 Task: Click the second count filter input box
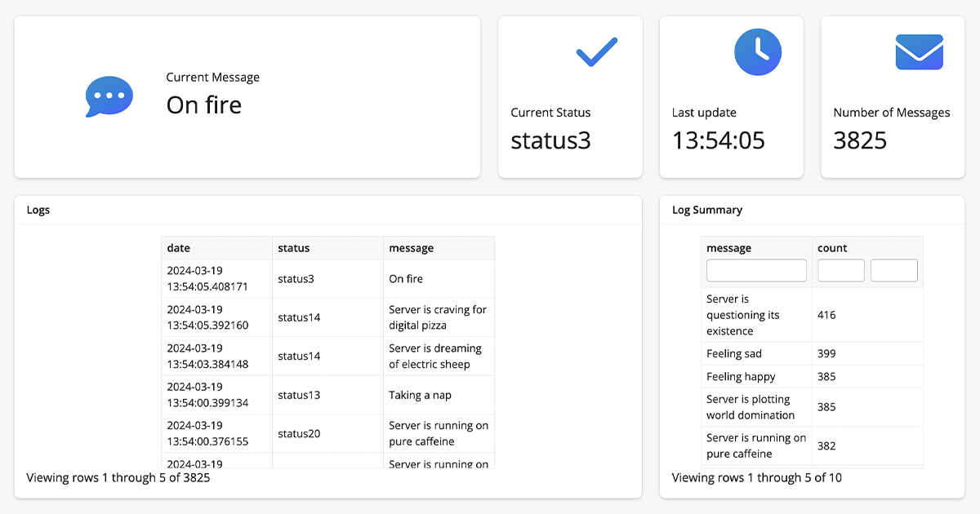(x=893, y=271)
